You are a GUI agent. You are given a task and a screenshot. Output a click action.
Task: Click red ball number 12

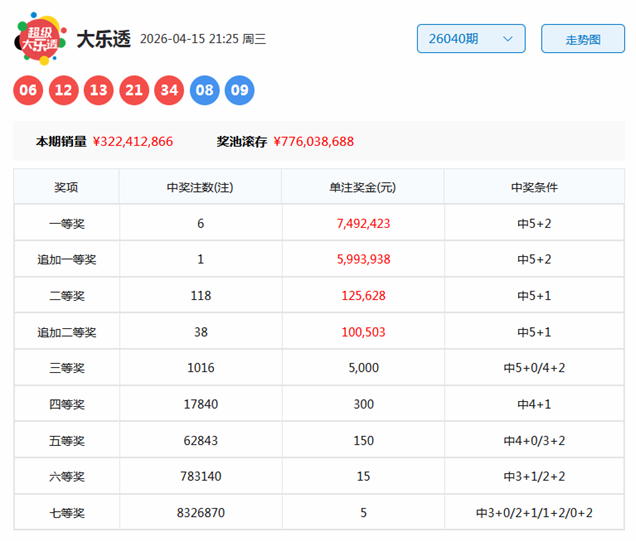click(64, 91)
